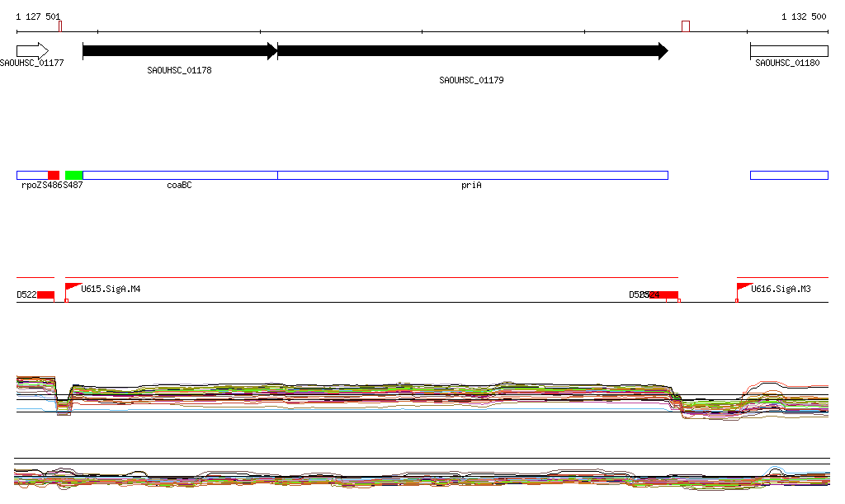Click the red S486 segment
Screen dimensions: 845x504
pyautogui.click(x=54, y=175)
